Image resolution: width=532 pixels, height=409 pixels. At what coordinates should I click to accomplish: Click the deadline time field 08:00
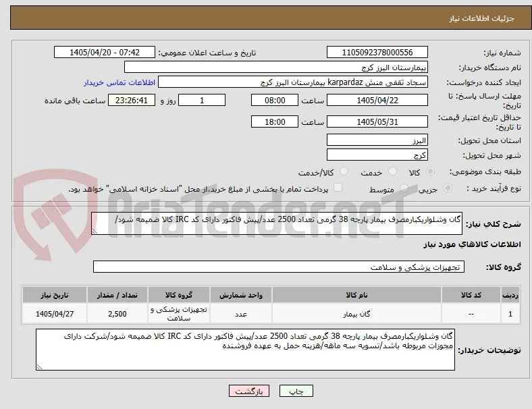[275, 100]
